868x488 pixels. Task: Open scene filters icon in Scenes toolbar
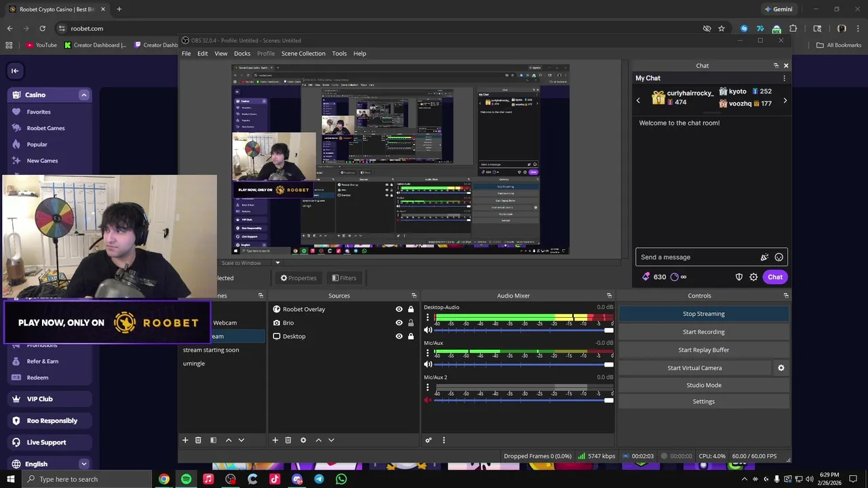(213, 440)
